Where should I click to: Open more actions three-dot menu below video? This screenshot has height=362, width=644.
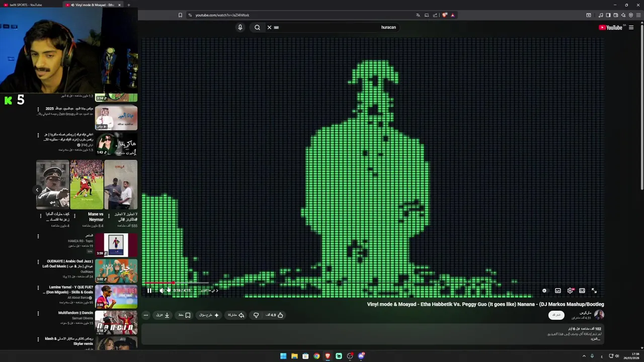(x=146, y=315)
